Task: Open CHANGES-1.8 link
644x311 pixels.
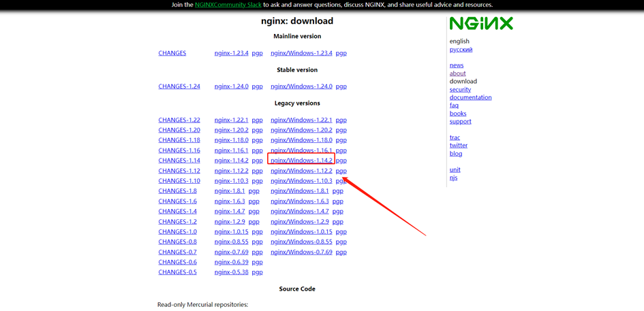Action: (177, 191)
